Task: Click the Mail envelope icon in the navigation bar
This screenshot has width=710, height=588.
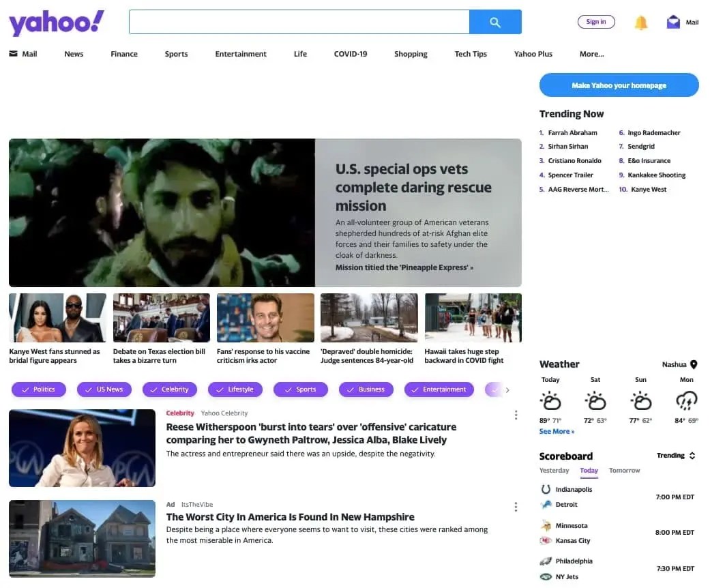Action: pyautogui.click(x=14, y=53)
